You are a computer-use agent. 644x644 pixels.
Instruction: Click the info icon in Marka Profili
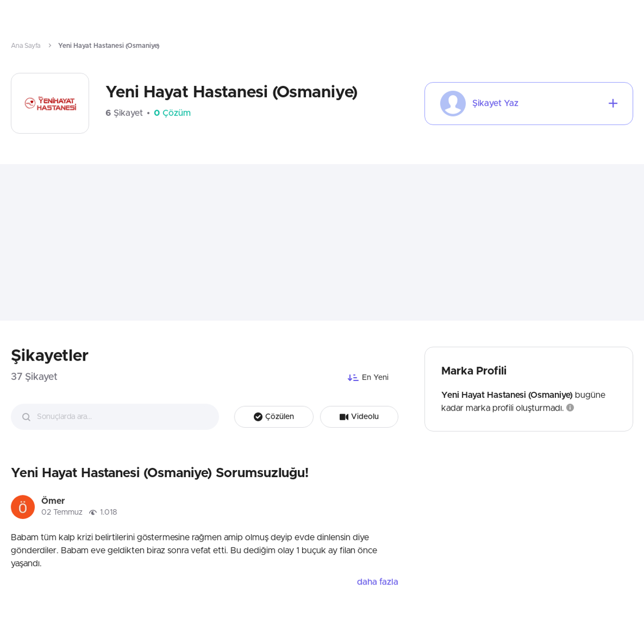coord(570,408)
